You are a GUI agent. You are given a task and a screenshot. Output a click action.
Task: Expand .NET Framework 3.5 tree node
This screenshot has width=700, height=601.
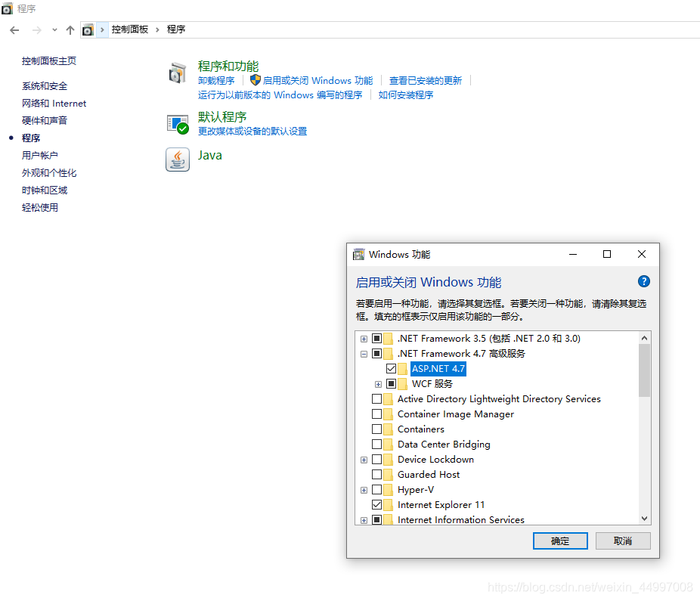tap(364, 339)
